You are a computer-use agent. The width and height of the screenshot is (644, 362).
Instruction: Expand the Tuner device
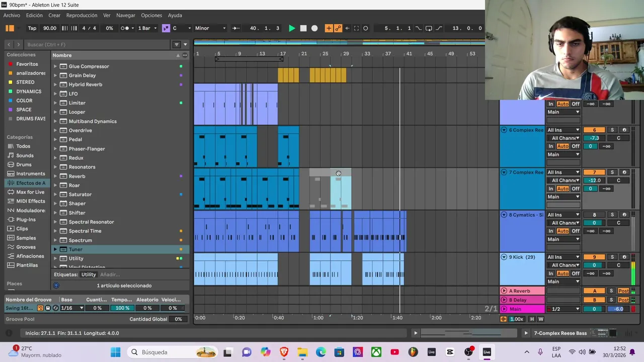coord(55,249)
